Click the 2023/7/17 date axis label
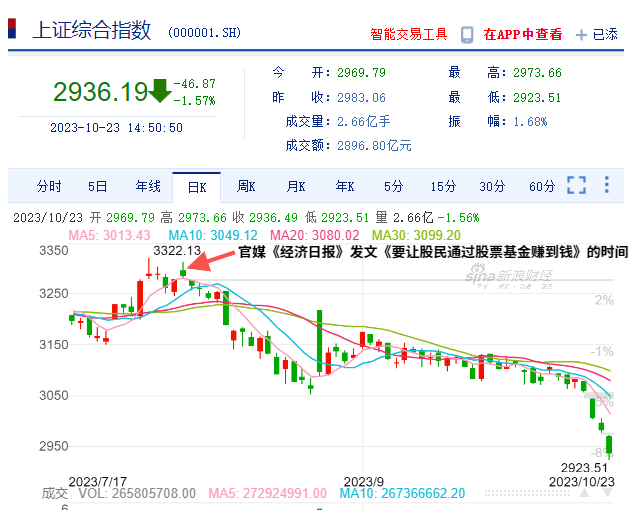The height and width of the screenshot is (510, 643). pos(98,481)
